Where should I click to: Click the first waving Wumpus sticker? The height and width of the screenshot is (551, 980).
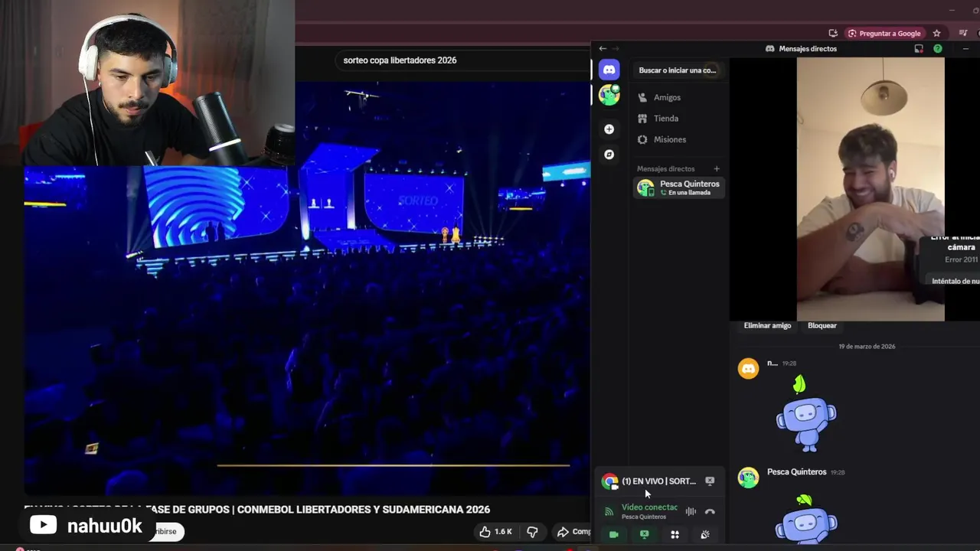(x=806, y=414)
